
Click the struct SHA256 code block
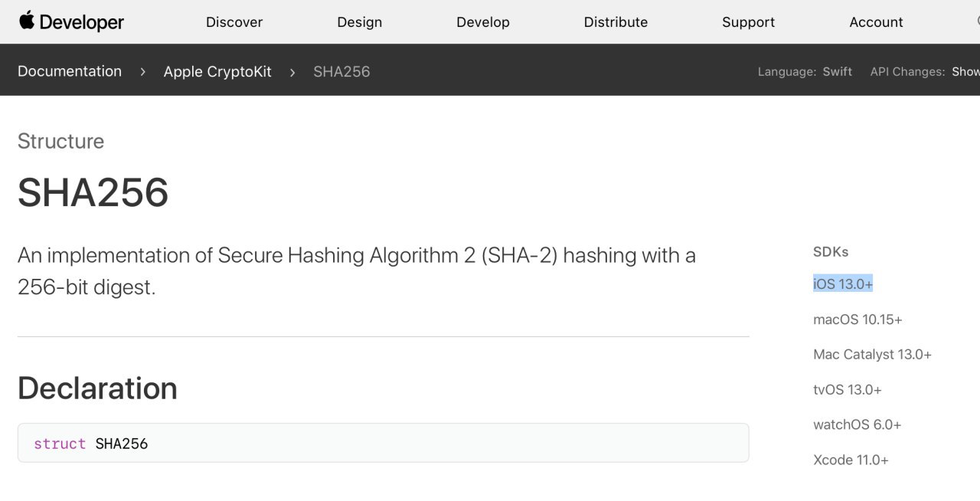coord(383,443)
